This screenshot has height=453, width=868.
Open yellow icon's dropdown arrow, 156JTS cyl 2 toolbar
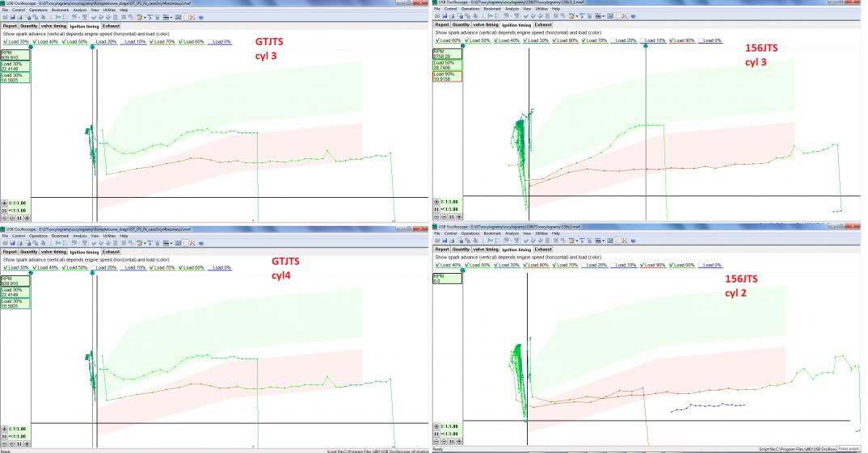(577, 241)
